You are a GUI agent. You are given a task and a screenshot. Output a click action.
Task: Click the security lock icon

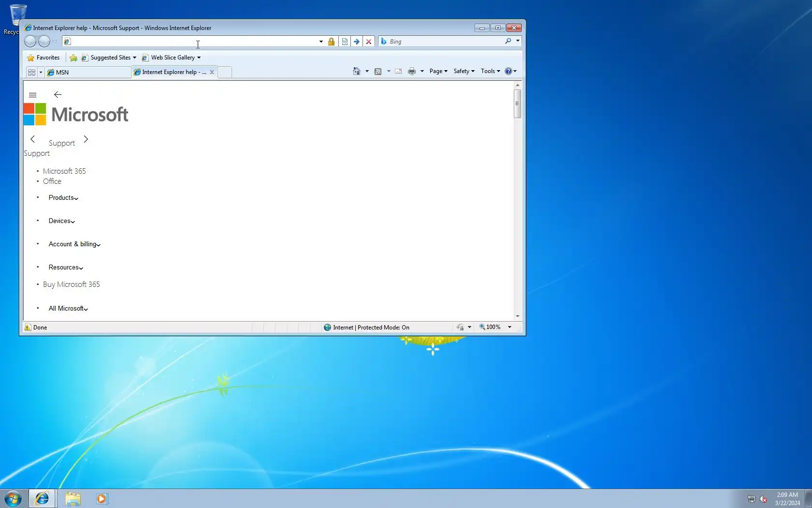[331, 42]
